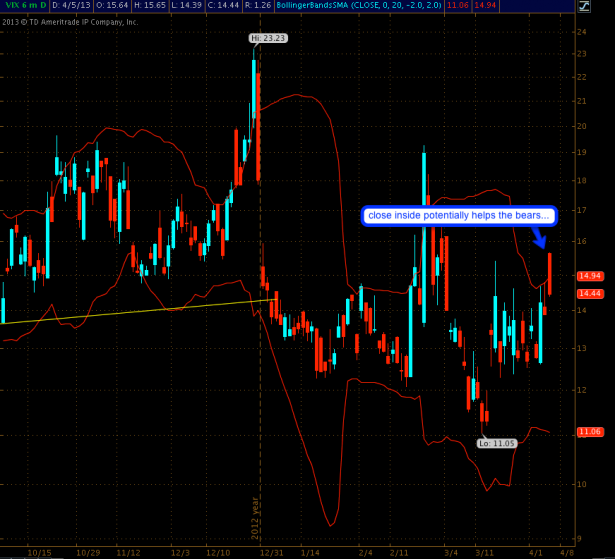Screen dimensions: 615x559
Task: Click the red 14.94 axis price tag
Action: click(x=589, y=276)
